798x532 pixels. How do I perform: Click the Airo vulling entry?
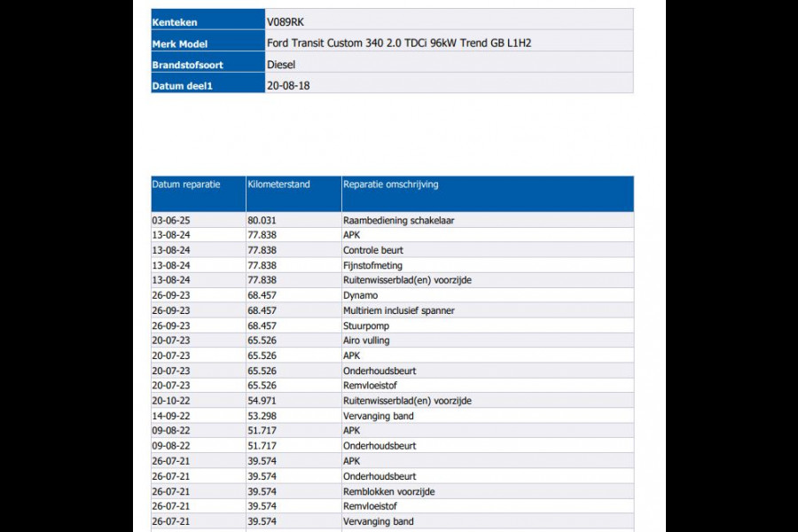click(366, 340)
